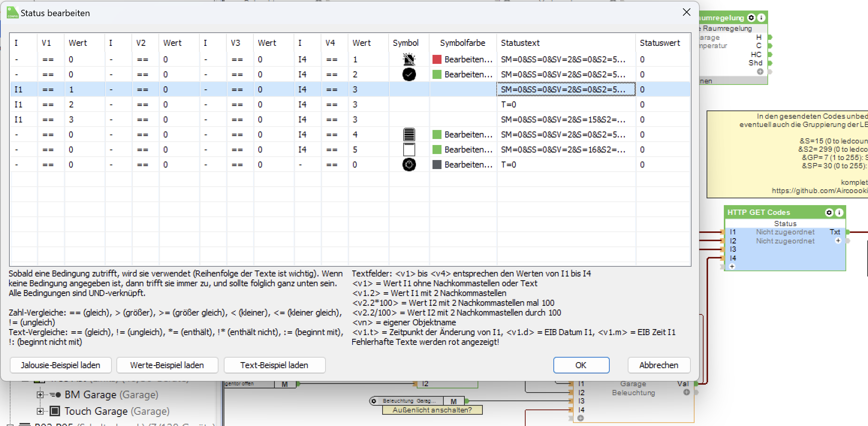Click the Symbolfarbe column header
868x426 pixels.
463,43
